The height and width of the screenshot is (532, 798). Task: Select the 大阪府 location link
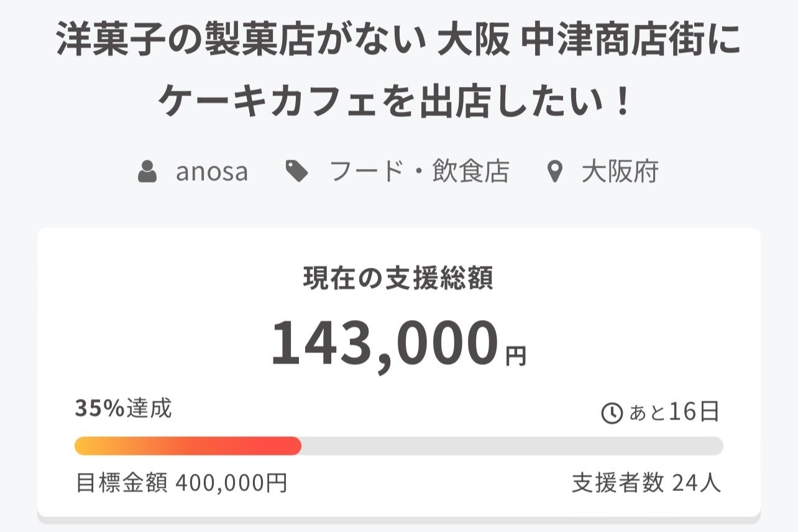[620, 172]
